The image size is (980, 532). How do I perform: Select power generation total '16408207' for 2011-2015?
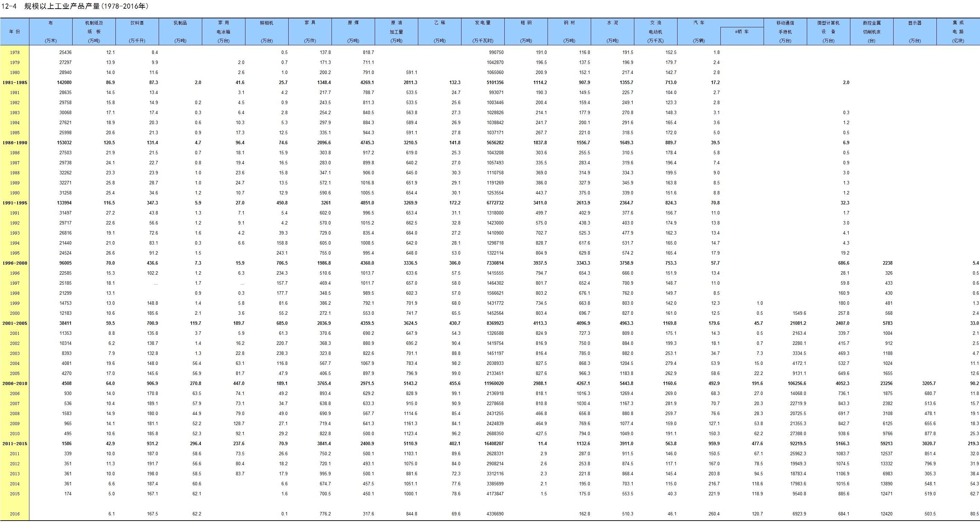click(493, 444)
